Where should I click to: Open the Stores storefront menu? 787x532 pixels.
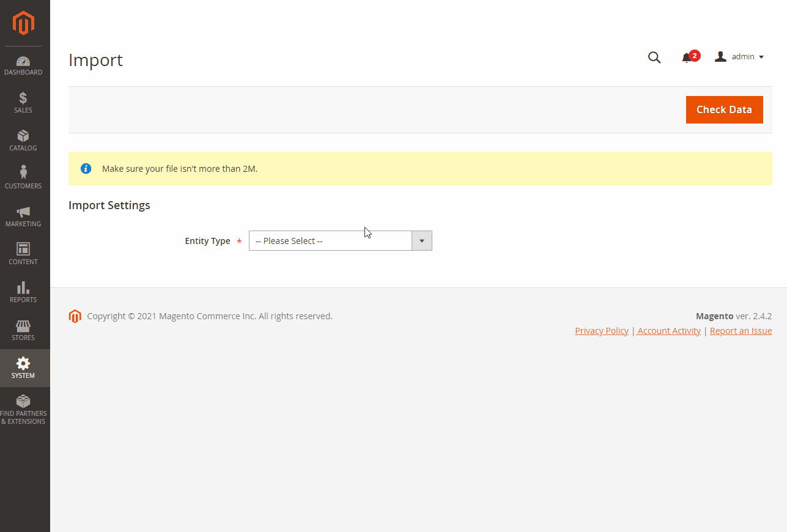[23, 330]
